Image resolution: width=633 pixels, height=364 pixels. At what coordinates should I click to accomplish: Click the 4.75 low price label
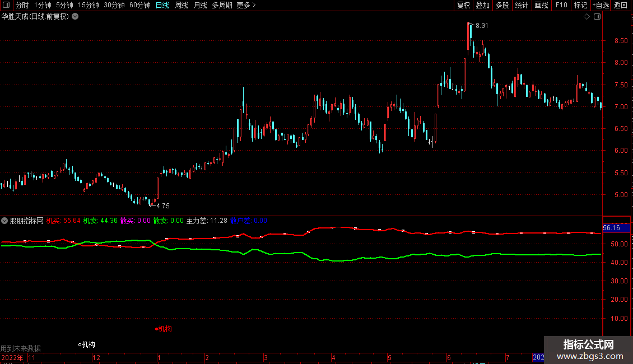tap(162, 206)
